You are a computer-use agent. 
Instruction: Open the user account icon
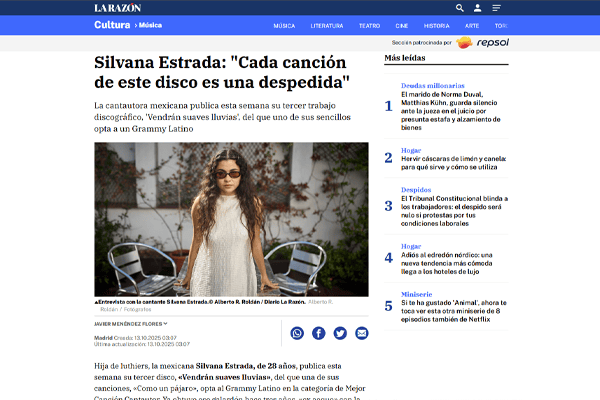477,8
